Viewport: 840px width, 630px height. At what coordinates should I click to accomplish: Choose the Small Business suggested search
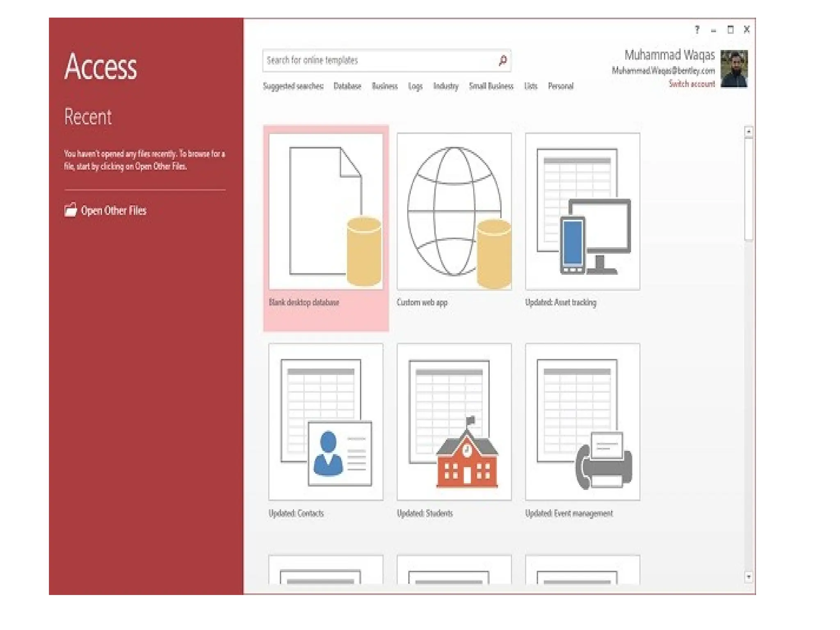tap(491, 86)
